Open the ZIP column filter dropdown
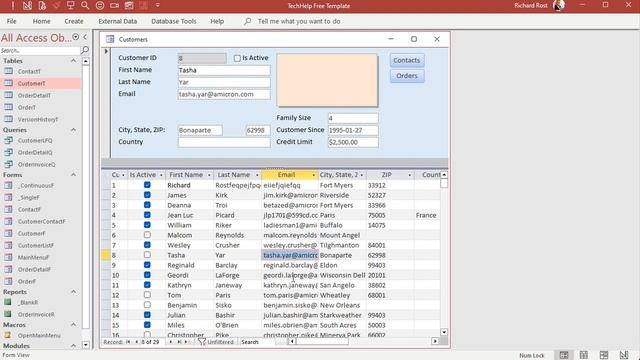Screen dimensions: 640x360 [x=409, y=175]
